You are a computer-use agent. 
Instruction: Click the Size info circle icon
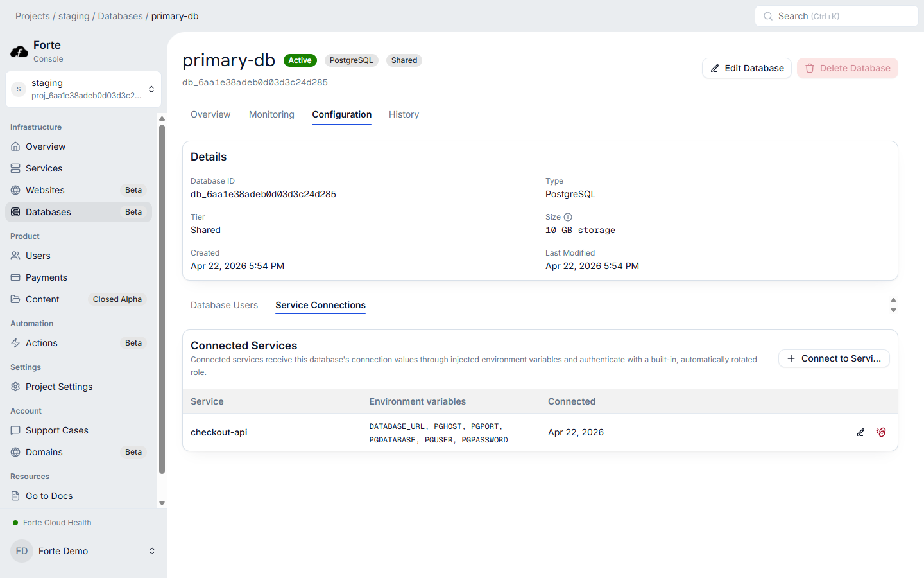click(568, 217)
